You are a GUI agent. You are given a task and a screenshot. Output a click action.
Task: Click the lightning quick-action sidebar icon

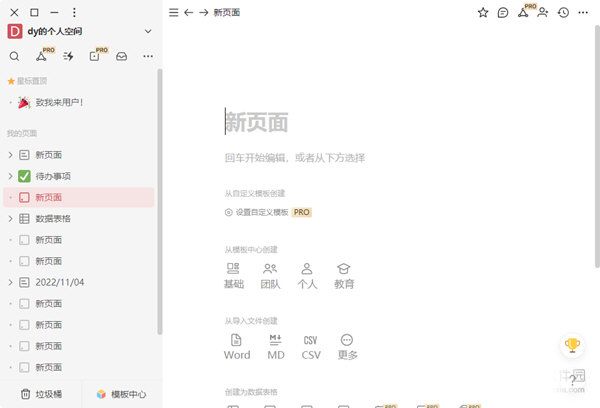click(68, 56)
